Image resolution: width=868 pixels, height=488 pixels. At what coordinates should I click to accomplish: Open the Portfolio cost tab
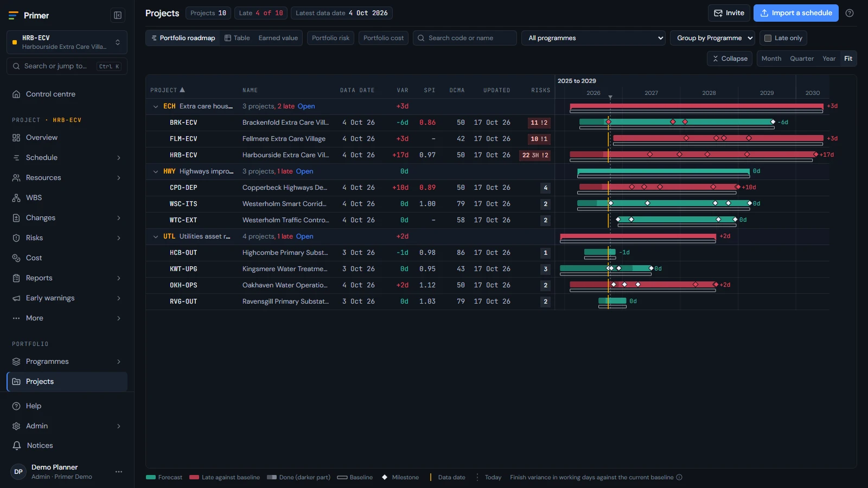[x=384, y=38]
